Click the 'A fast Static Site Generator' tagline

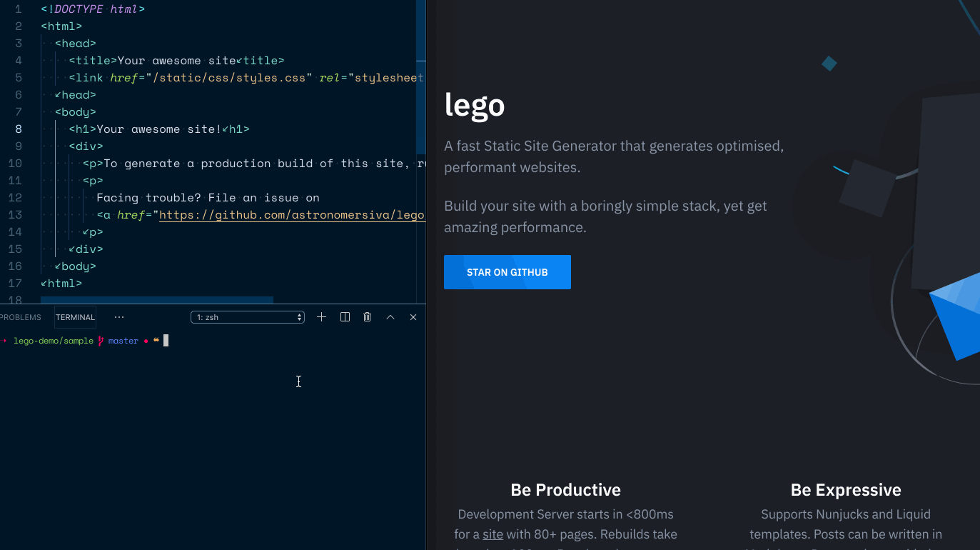(614, 156)
